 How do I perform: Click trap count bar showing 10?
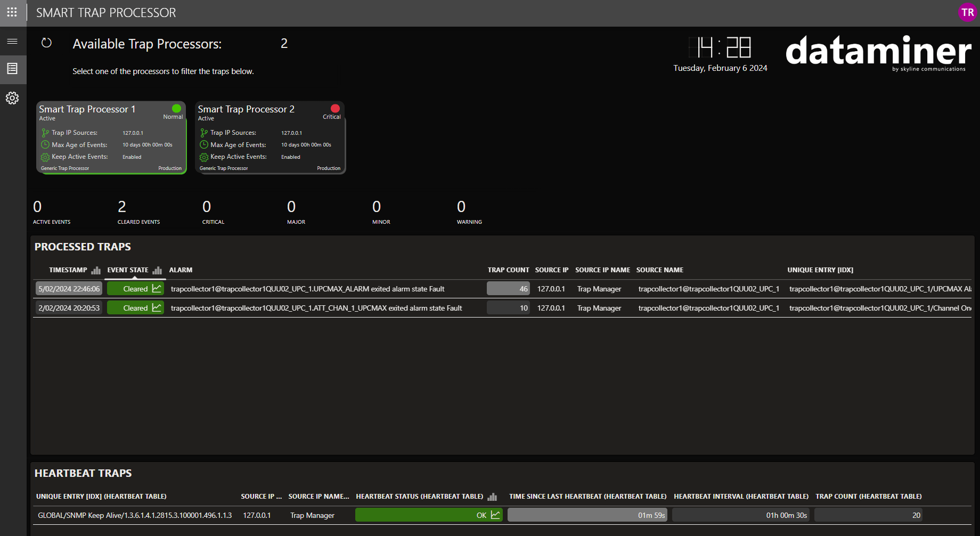[x=508, y=307]
